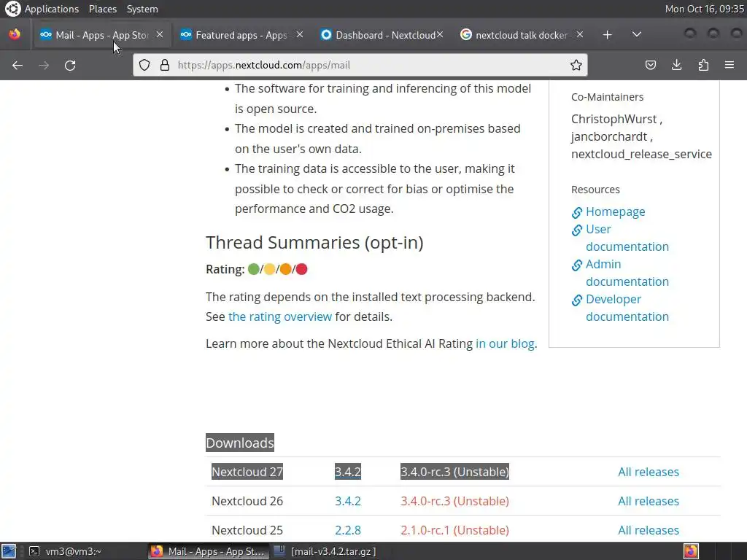
Task: Open the Firefox downloads panel
Action: 676,65
